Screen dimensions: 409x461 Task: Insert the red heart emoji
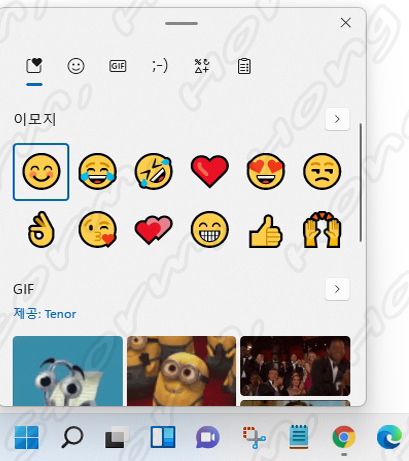[x=210, y=171]
